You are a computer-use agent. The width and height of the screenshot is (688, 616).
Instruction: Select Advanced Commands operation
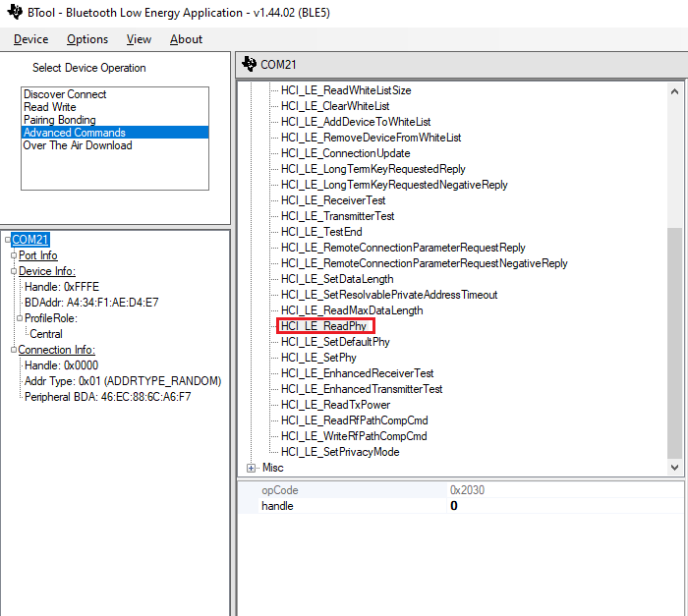pyautogui.click(x=115, y=133)
